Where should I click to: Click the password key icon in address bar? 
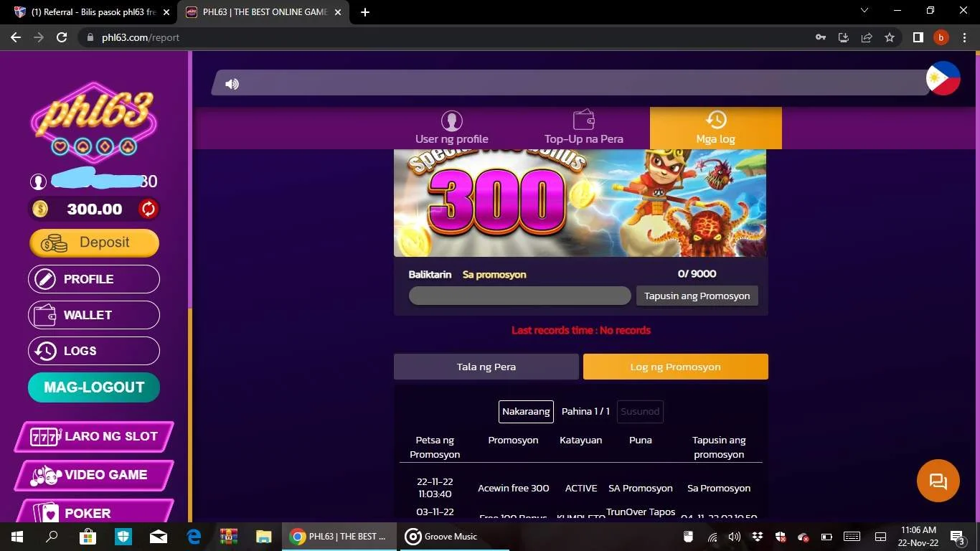[821, 37]
